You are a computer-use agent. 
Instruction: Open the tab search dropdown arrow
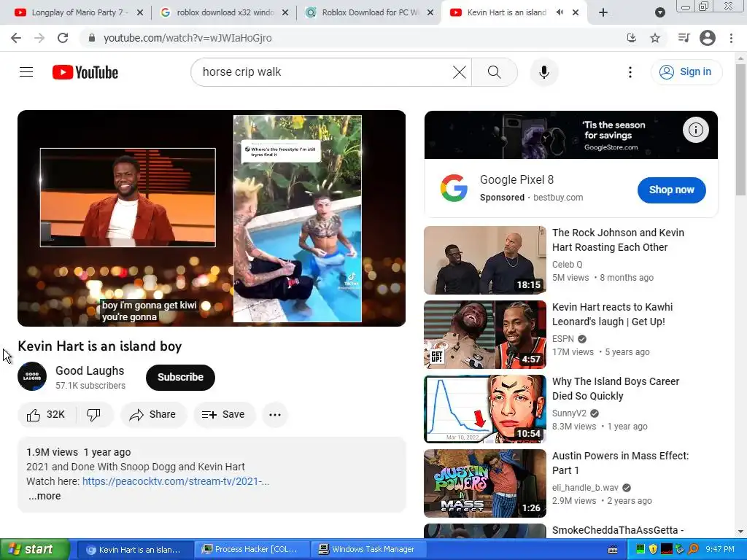659,13
